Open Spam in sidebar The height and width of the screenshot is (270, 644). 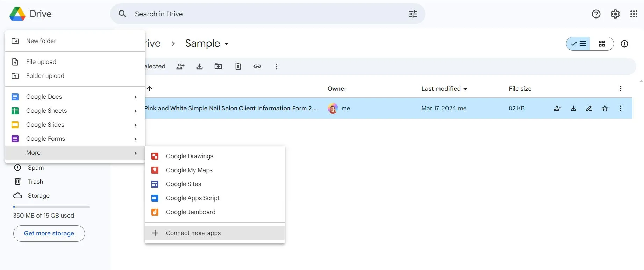36,168
